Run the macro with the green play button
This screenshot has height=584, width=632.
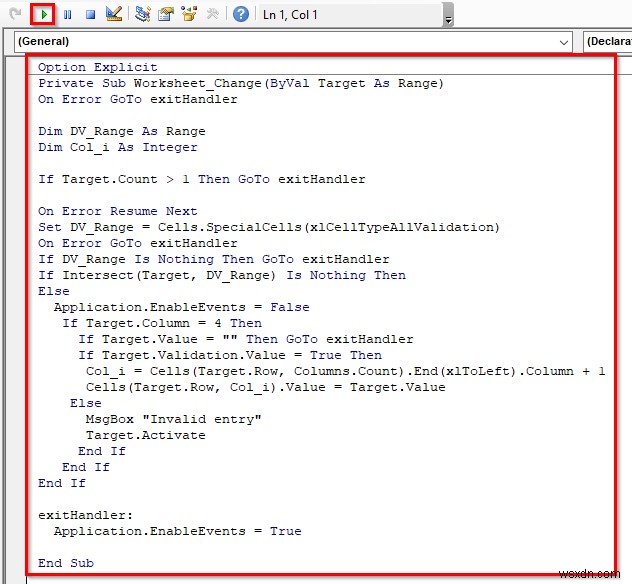coord(44,15)
